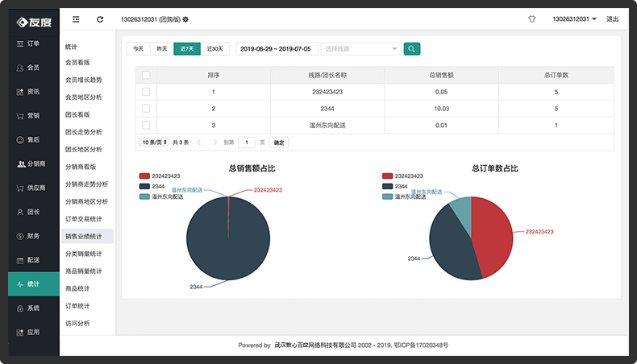
Task: Toggle 温州东向配送 legend in sales pie chart
Action: pyautogui.click(x=161, y=196)
